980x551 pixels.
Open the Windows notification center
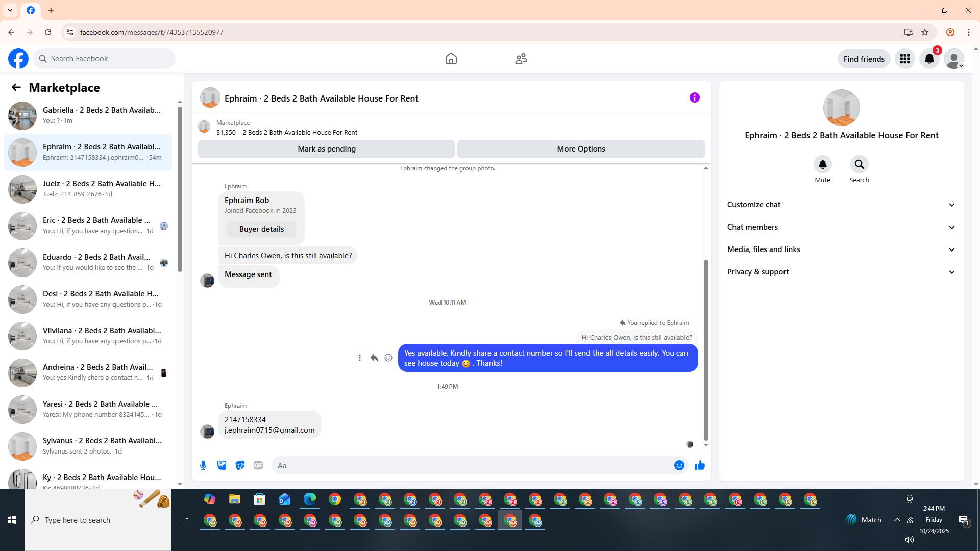click(x=964, y=520)
